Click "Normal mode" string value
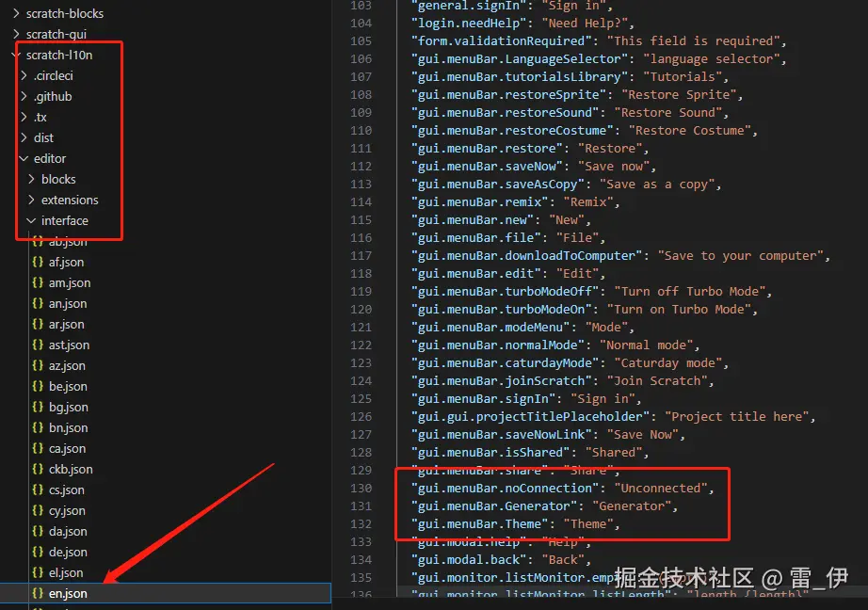The image size is (868, 610). (646, 345)
